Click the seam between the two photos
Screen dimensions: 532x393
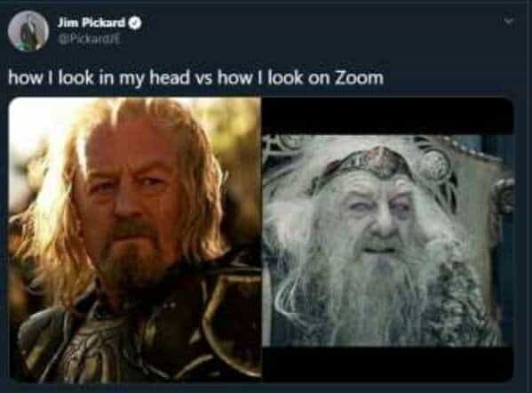(x=262, y=240)
